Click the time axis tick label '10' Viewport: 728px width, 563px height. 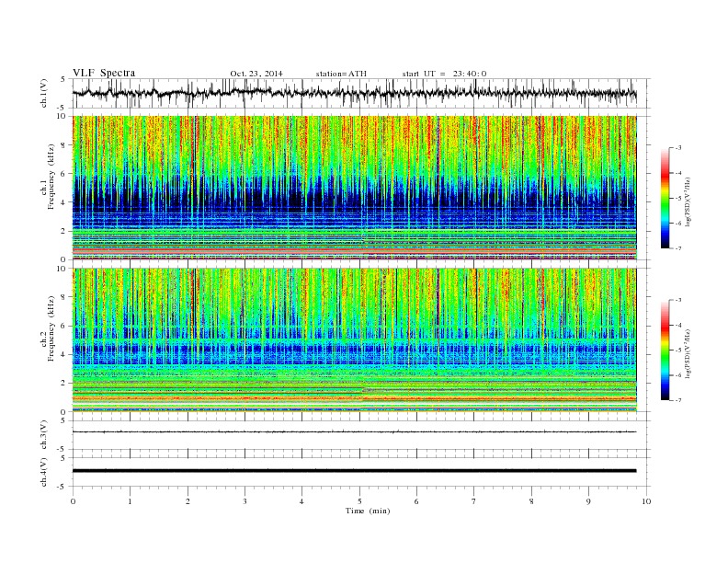point(646,501)
